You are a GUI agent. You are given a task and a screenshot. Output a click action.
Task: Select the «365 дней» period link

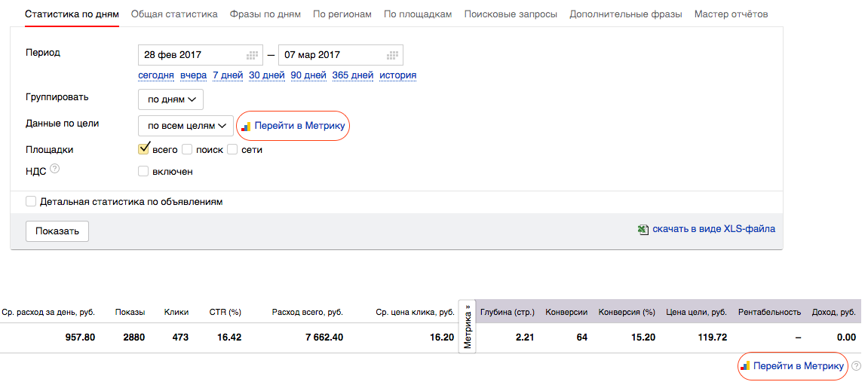pos(353,75)
